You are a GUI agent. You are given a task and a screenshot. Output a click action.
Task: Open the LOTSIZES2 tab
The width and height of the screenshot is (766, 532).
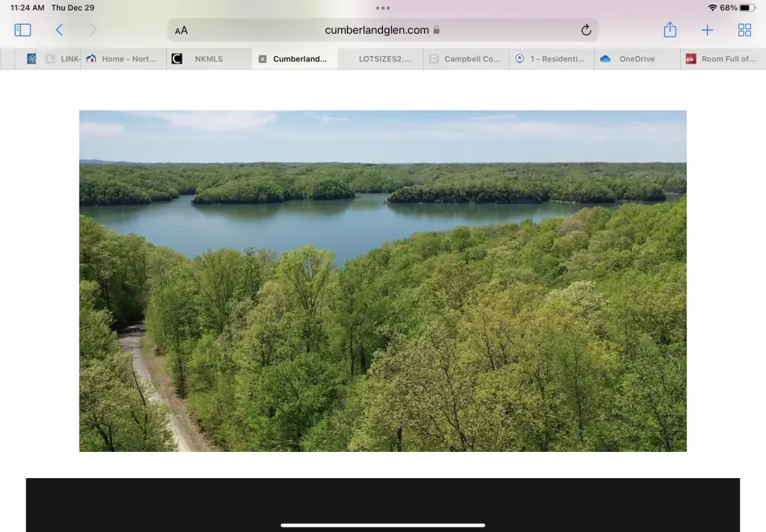(384, 59)
